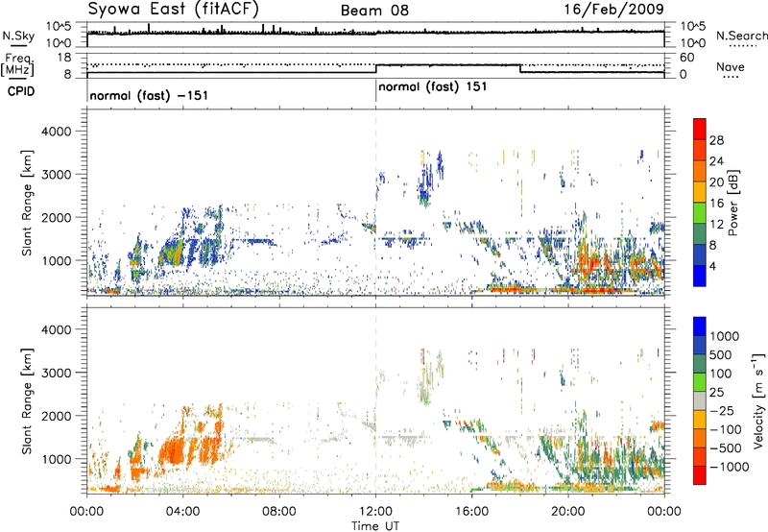Pick the light green 12–16 dB colorbar segment
768x532 pixels.
tap(700, 213)
